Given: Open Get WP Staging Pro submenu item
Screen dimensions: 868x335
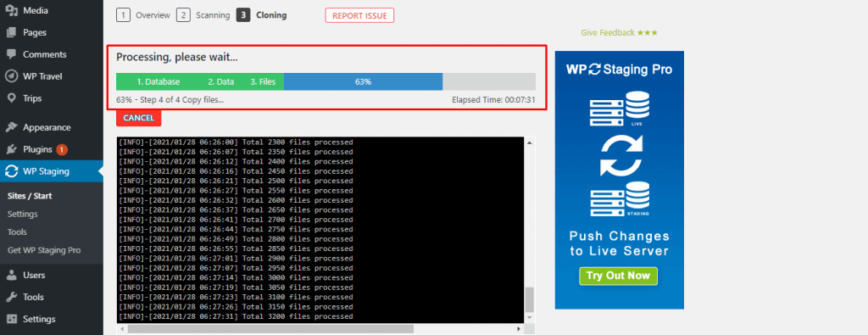Looking at the screenshot, I should [44, 250].
